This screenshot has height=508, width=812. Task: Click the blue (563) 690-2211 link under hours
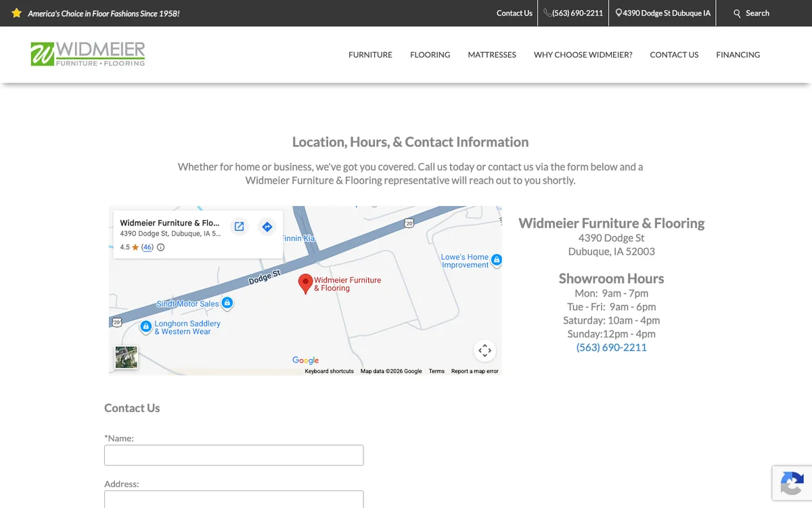click(x=612, y=347)
